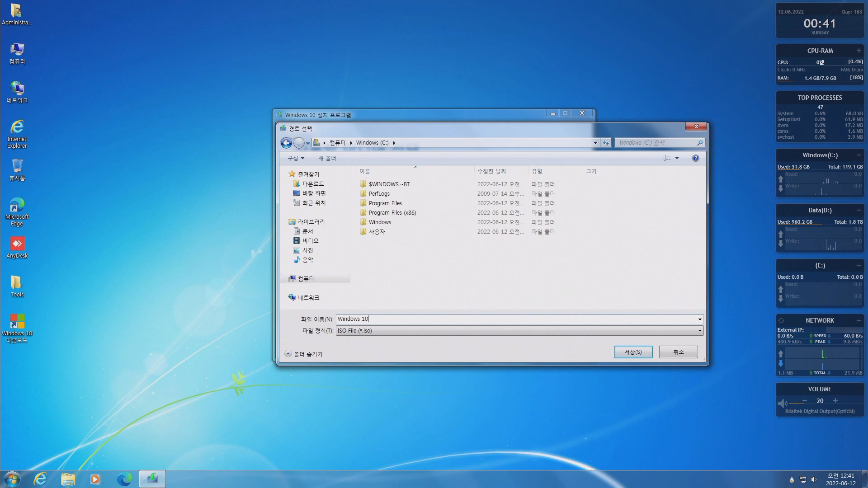This screenshot has width=868, height=488.
Task: Collapse folders with 폴더 숨기기
Action: [304, 354]
